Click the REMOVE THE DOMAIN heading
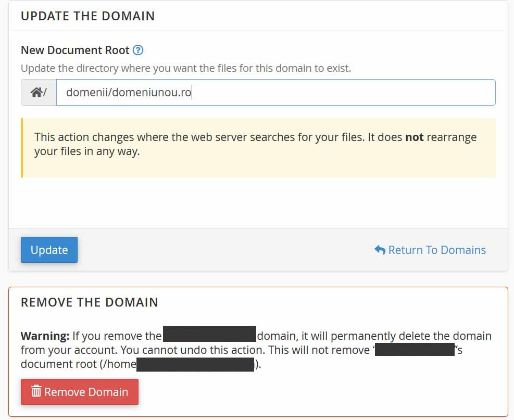Screen dimensions: 514x420 pos(89,302)
